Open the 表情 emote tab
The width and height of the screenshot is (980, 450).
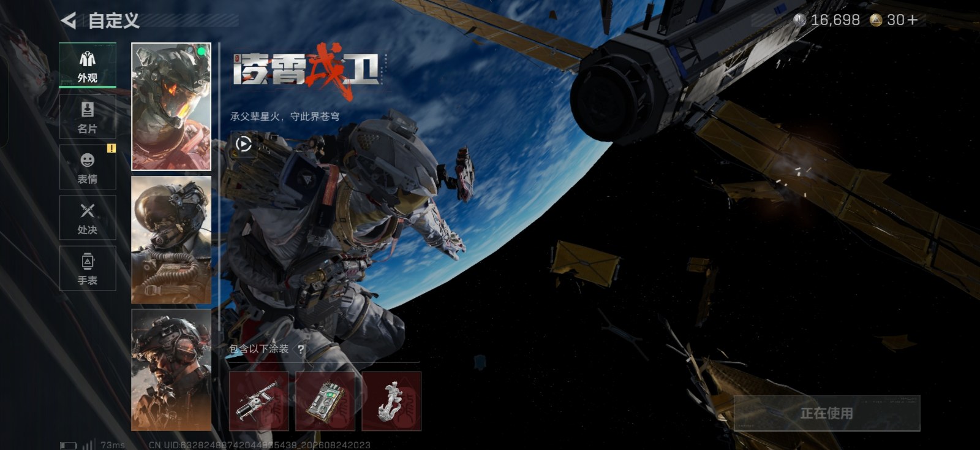[x=88, y=167]
